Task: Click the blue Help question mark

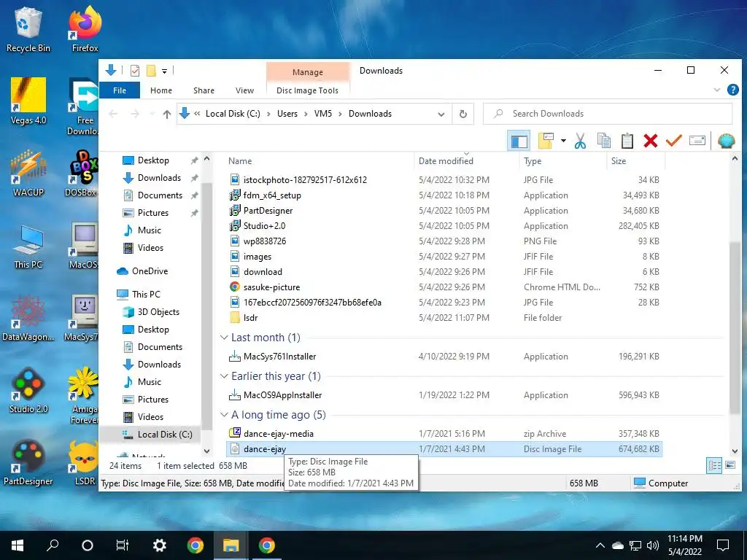Action: coord(732,90)
